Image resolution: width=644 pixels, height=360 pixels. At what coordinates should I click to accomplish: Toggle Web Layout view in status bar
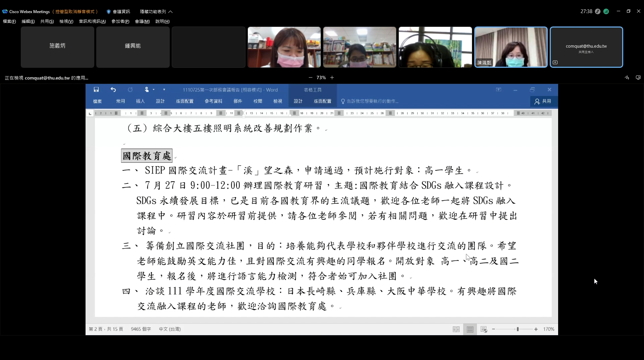pyautogui.click(x=484, y=329)
